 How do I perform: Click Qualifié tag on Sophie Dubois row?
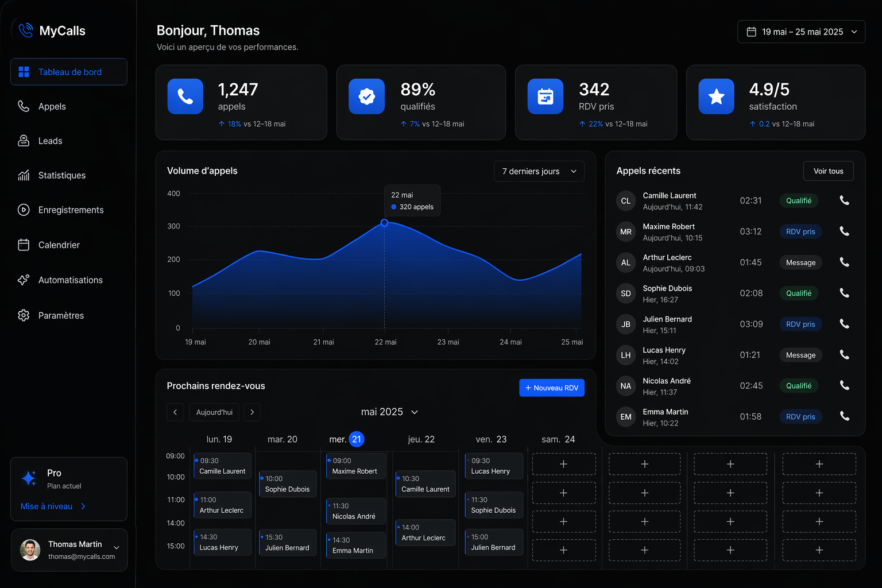pyautogui.click(x=799, y=293)
